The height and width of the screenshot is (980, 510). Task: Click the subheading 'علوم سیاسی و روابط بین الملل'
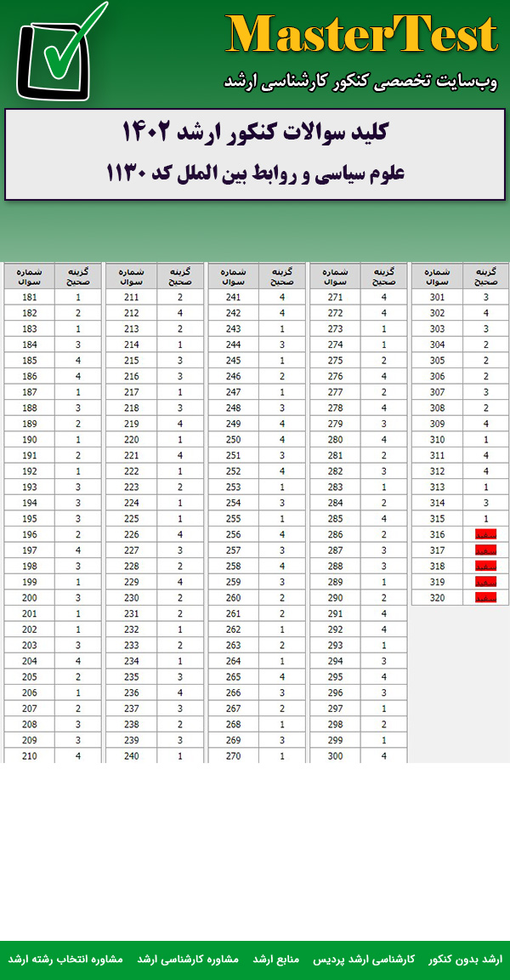[255, 174]
